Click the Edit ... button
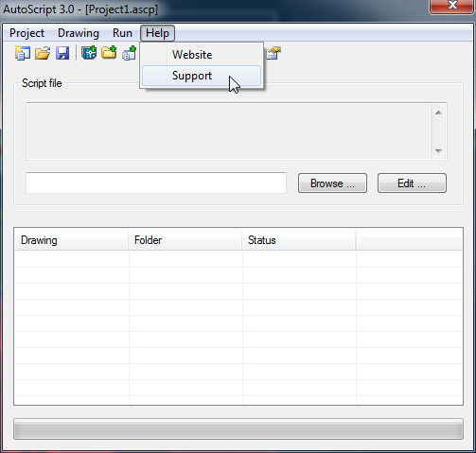Viewport: 476px width, 453px height. 412,183
